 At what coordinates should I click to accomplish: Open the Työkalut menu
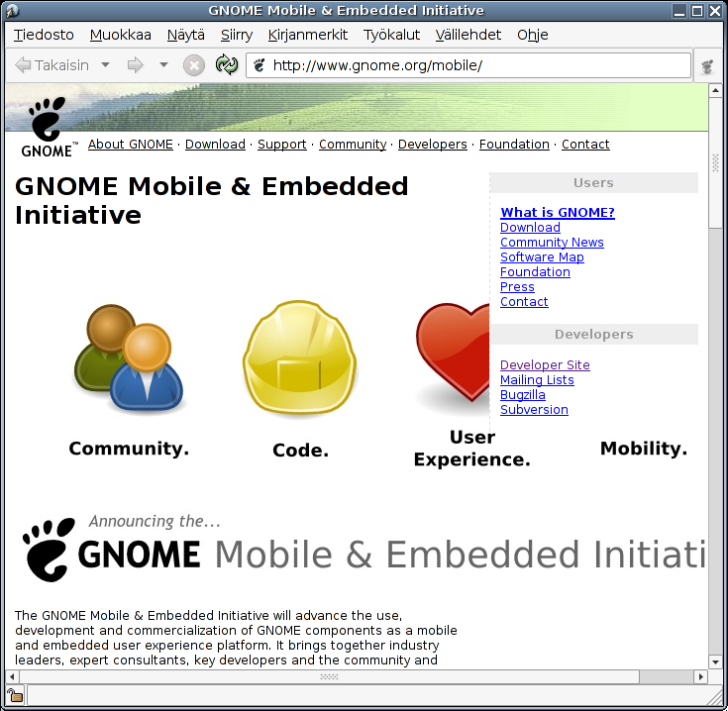391,35
